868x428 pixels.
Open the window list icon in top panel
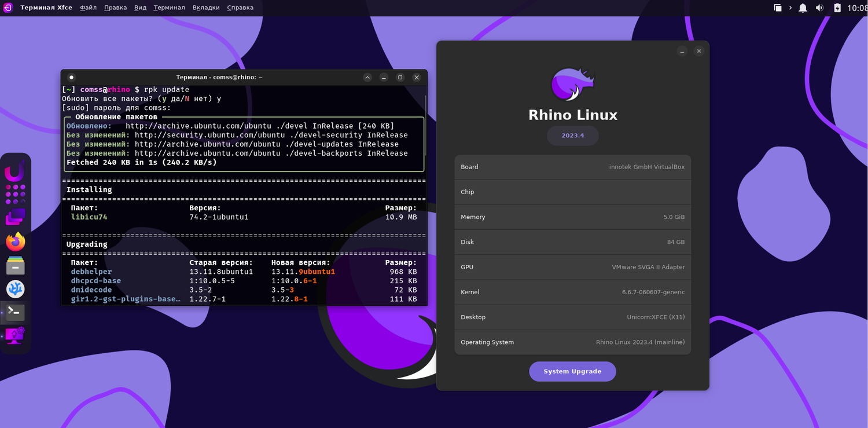coord(778,8)
